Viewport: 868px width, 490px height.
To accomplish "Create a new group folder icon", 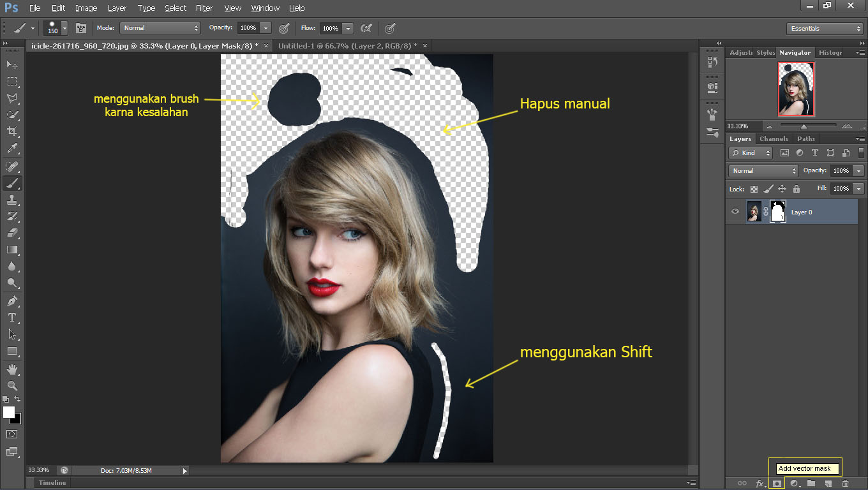I will [811, 484].
